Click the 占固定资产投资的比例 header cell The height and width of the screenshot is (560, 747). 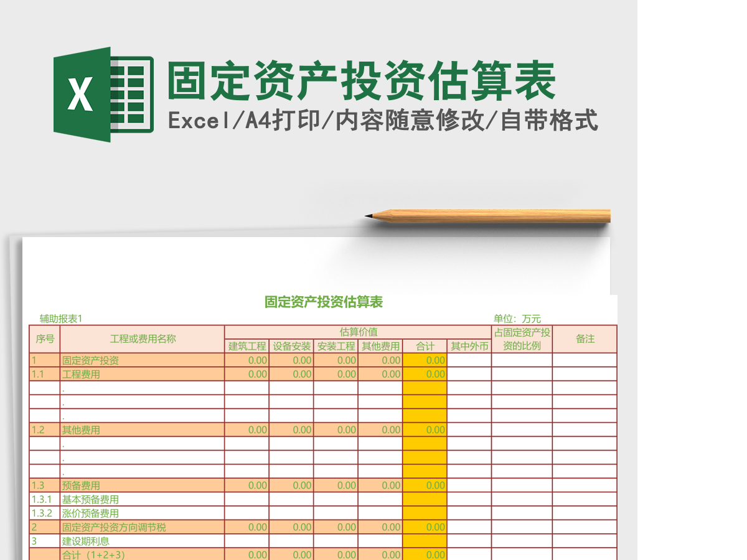[x=522, y=339]
